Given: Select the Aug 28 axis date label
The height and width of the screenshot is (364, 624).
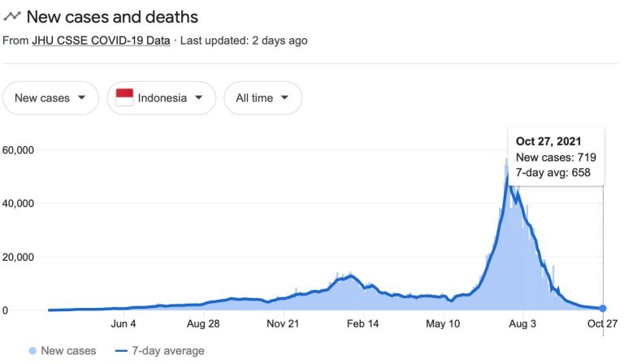Looking at the screenshot, I should (203, 324).
